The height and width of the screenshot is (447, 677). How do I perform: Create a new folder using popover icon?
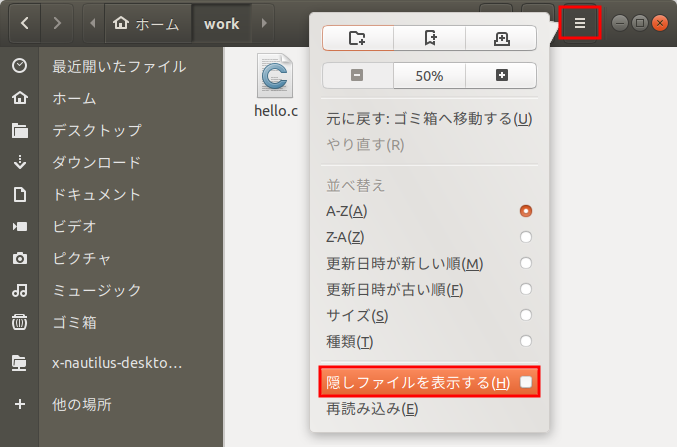tap(358, 37)
